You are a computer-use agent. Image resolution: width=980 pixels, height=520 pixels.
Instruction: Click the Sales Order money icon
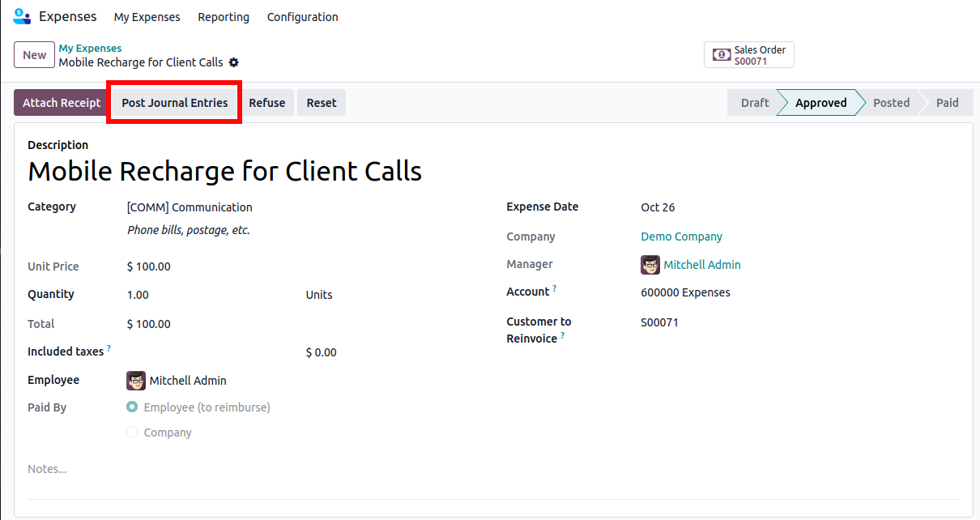(721, 55)
